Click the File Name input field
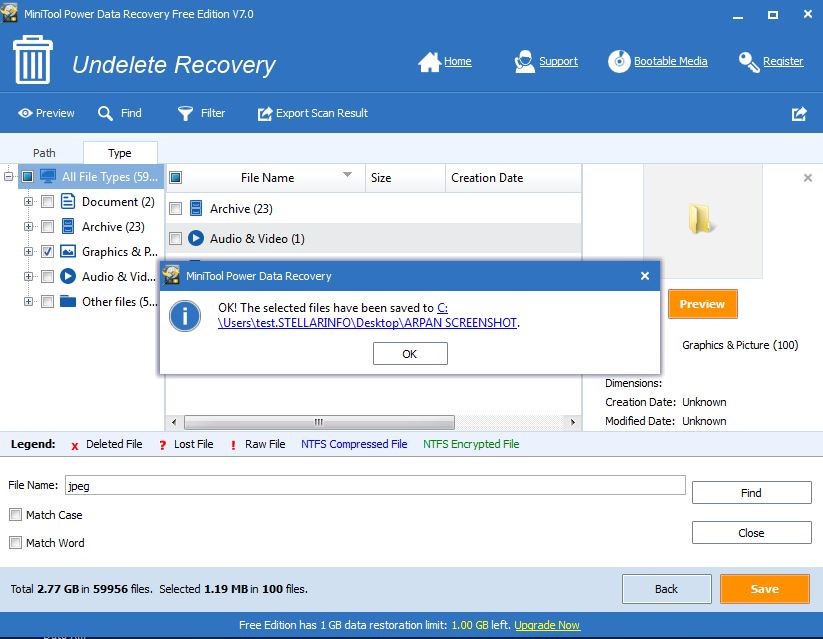Screen dimensions: 823x639 tap(375, 485)
